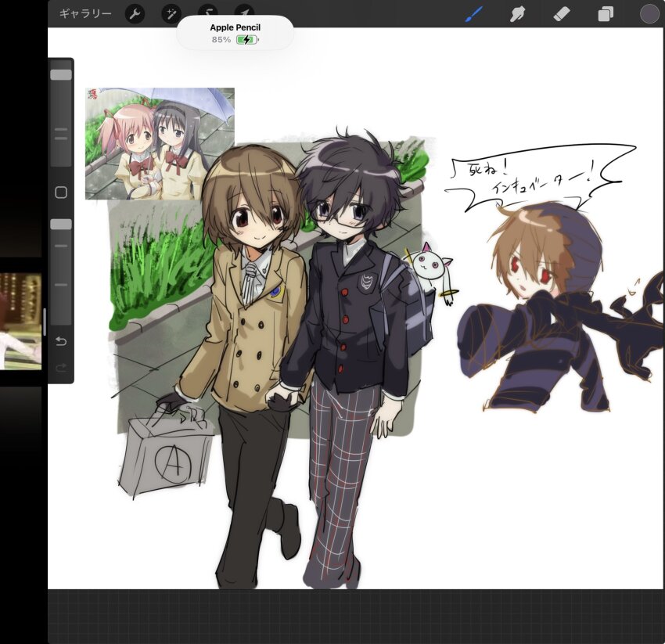
Task: Undo the last brush stroke
Action: pyautogui.click(x=62, y=340)
